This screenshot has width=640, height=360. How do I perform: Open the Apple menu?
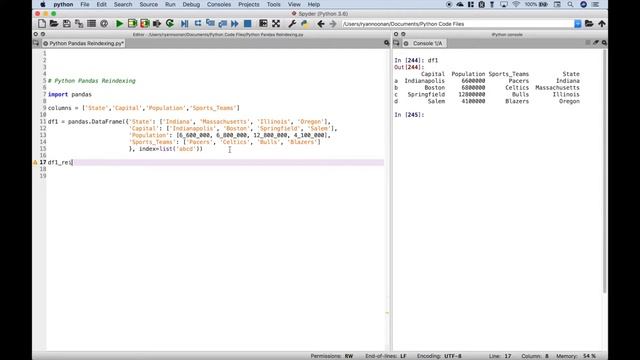click(42, 4)
